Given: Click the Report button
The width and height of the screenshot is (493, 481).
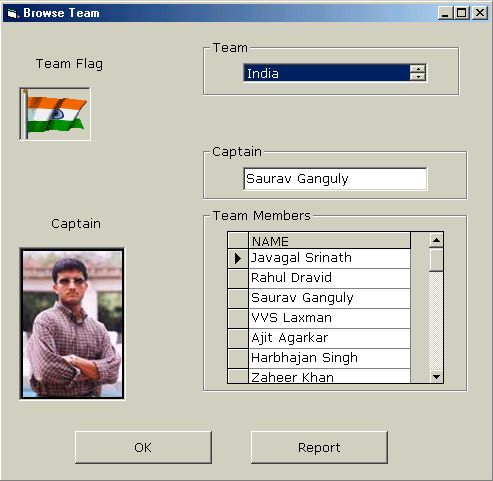Looking at the screenshot, I should 319,447.
